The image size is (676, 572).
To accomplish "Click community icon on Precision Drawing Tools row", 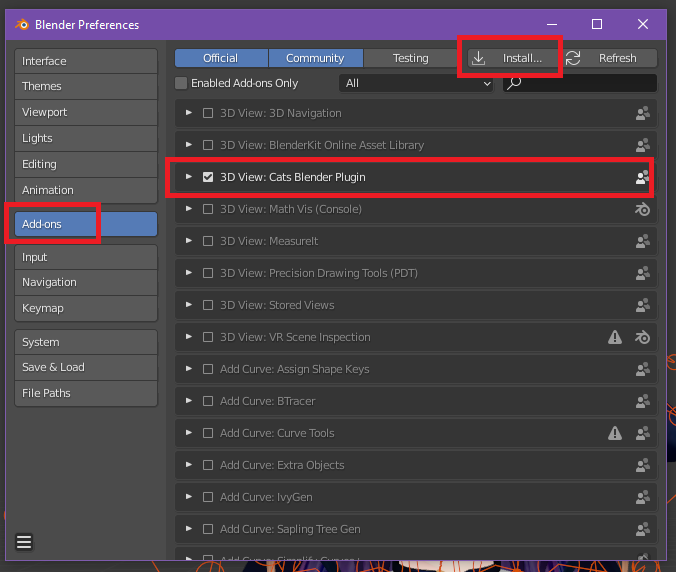I will 642,273.
